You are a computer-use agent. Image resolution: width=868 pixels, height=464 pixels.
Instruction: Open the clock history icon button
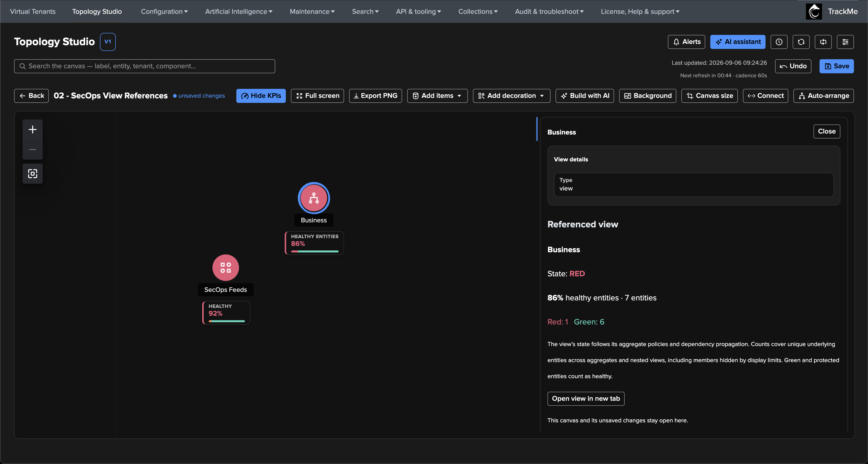[779, 42]
